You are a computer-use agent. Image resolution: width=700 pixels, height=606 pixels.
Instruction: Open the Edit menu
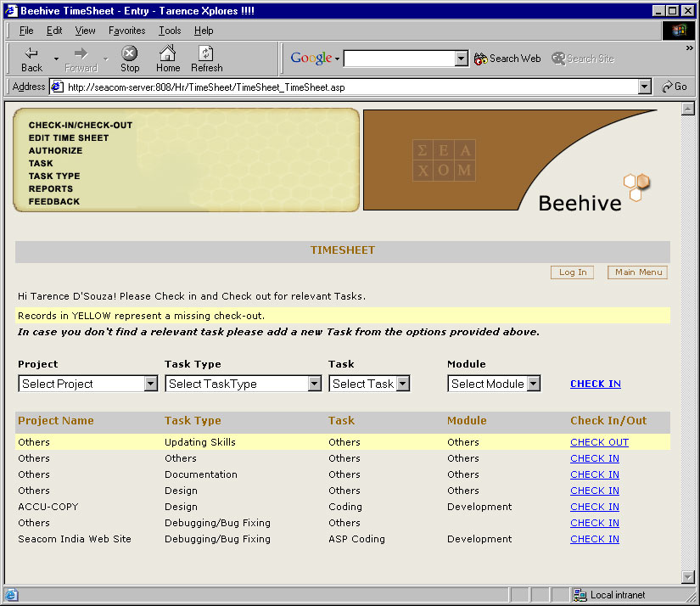[x=54, y=31]
